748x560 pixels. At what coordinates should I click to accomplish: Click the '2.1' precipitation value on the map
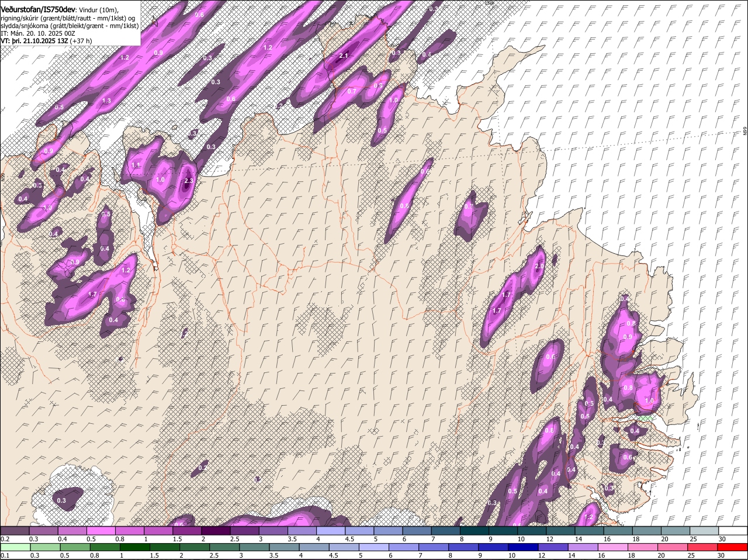pyautogui.click(x=344, y=56)
